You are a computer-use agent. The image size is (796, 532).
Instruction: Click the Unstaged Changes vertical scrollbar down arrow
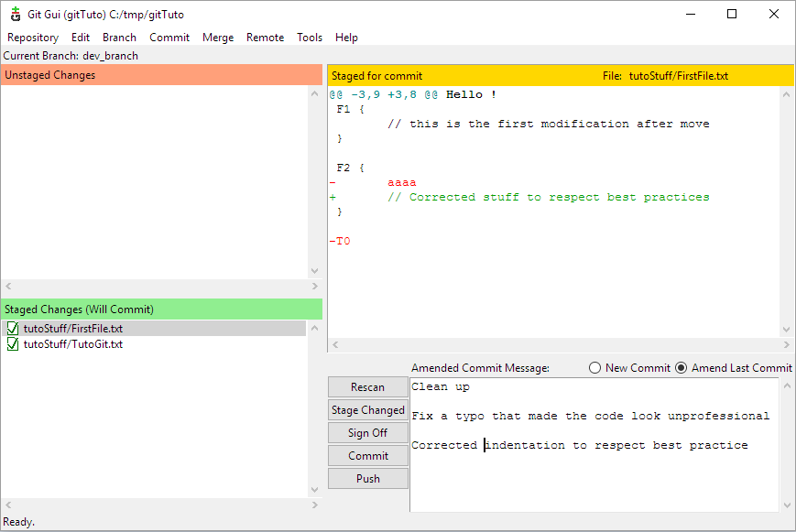(x=315, y=271)
